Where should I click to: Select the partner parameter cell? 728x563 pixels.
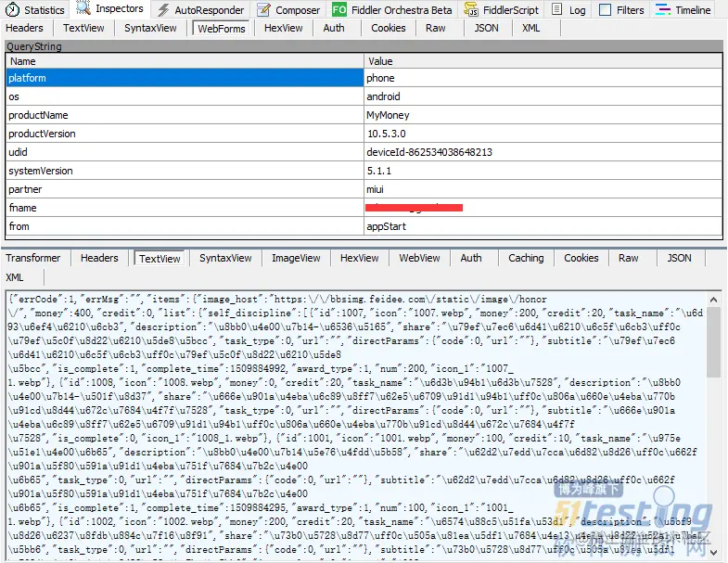point(185,189)
